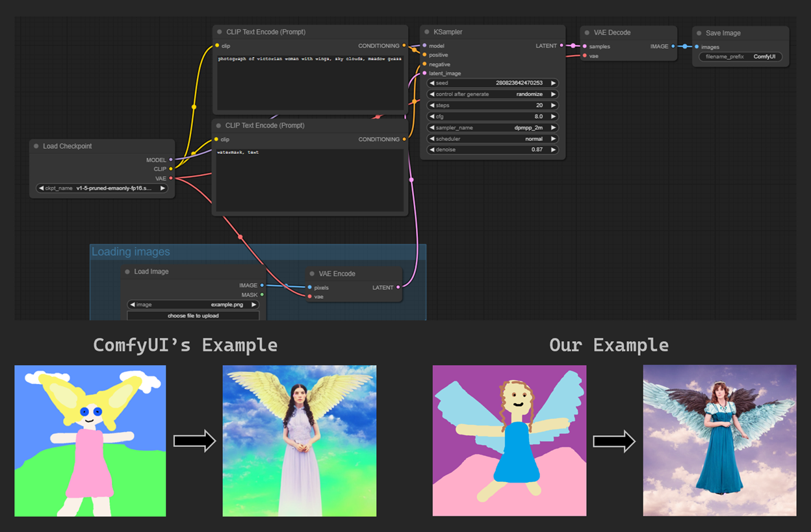This screenshot has width=811, height=532.
Task: Decrease cfg with its left arrow
Action: pyautogui.click(x=431, y=116)
